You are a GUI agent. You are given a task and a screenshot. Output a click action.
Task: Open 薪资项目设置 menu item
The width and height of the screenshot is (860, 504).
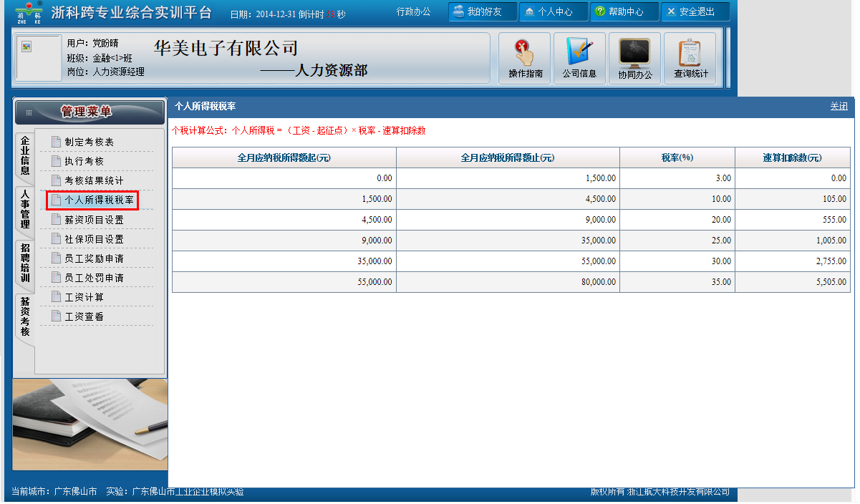[x=94, y=220]
